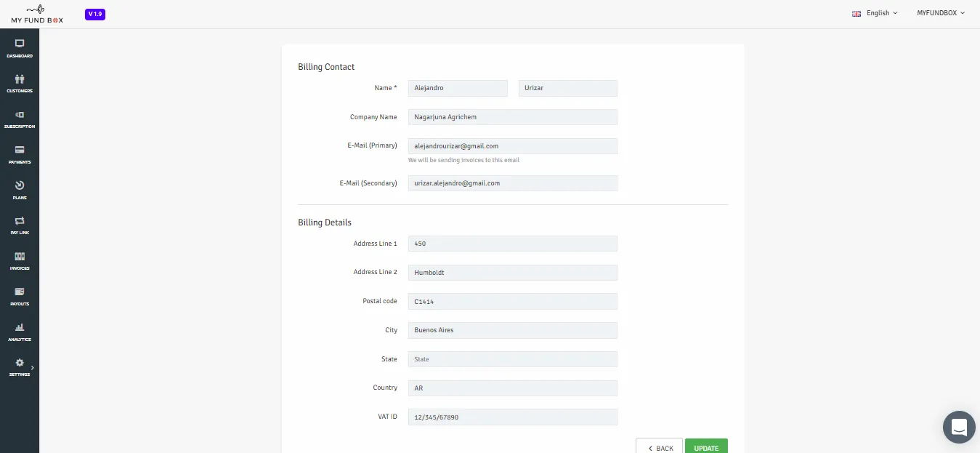Edit the secondary e-mail field
980x453 pixels.
pos(513,183)
